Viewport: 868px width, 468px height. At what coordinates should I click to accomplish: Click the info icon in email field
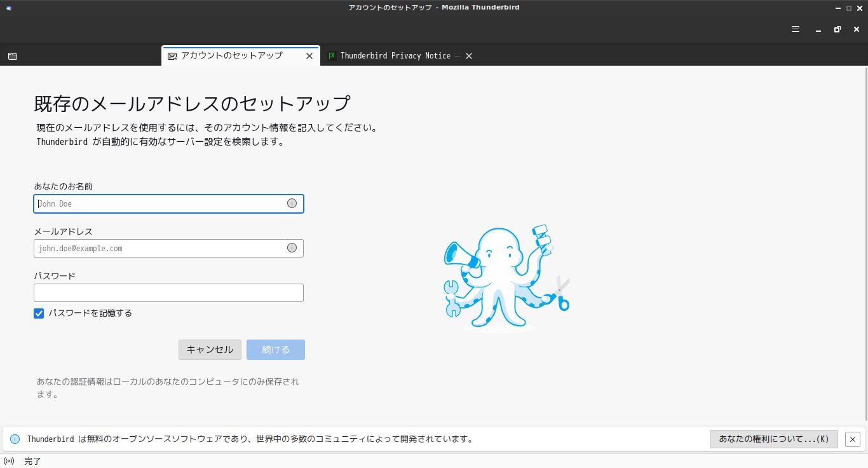[x=292, y=248]
